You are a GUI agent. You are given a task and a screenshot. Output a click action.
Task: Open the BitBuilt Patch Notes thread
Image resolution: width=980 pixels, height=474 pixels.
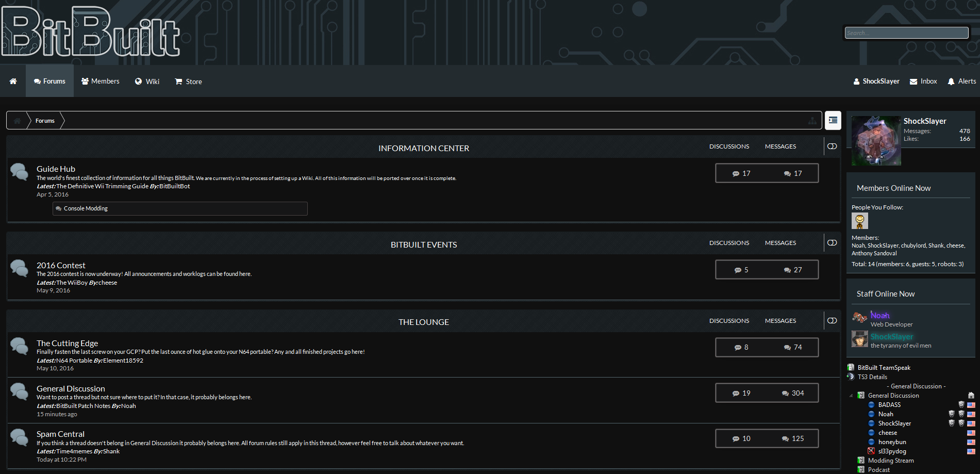[83, 406]
